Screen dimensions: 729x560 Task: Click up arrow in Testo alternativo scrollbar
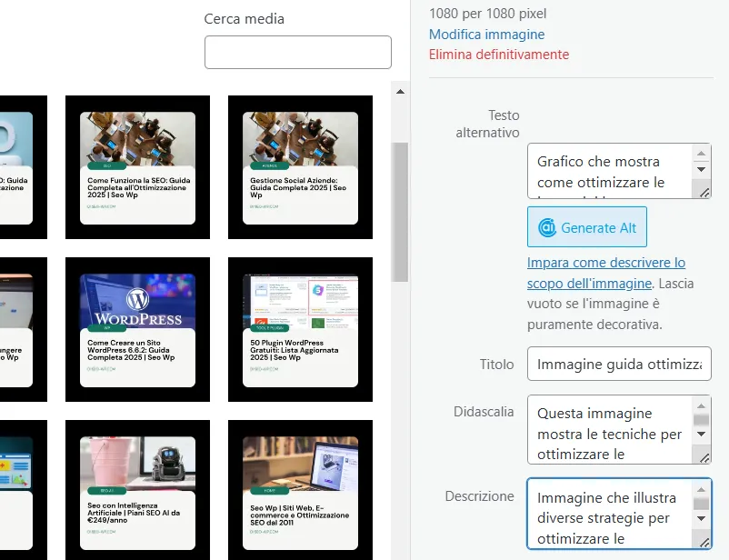(x=701, y=153)
